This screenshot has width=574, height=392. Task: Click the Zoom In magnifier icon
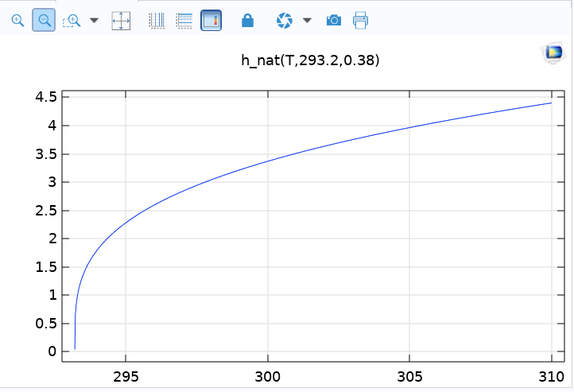pyautogui.click(x=17, y=20)
